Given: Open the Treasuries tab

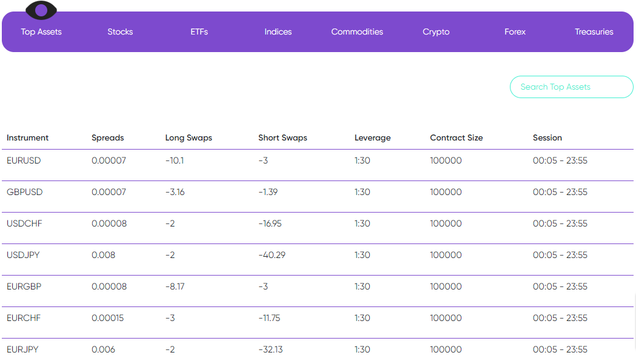Looking at the screenshot, I should 594,31.
